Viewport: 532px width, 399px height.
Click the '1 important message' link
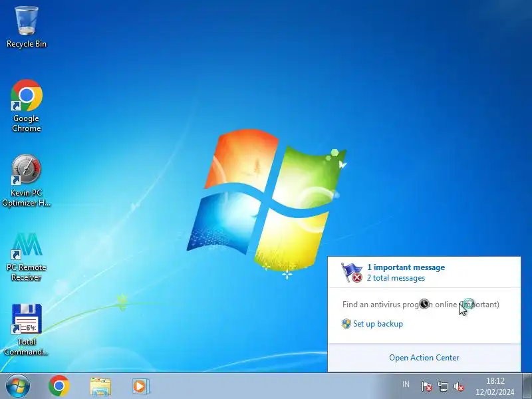point(406,267)
